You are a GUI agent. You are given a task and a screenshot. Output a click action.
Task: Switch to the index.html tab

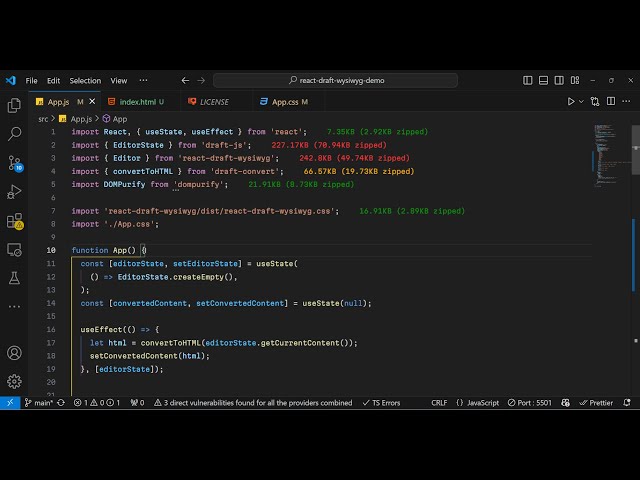click(137, 101)
